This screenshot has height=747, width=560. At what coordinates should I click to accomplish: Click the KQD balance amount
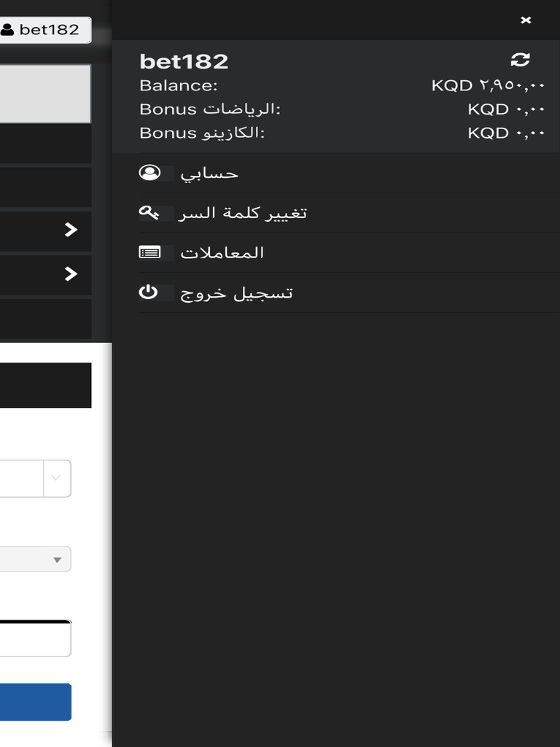point(488,85)
